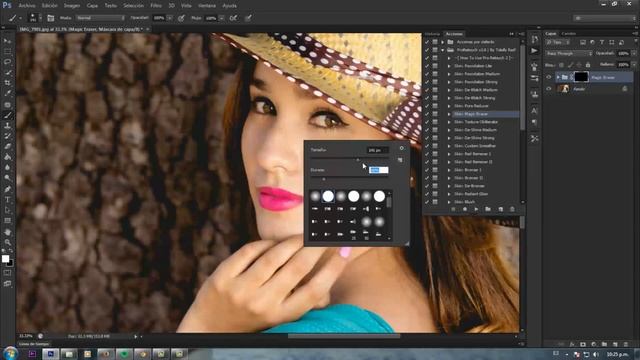Select the Skin: De-Blotch Strong action
Screen dimensions: 640x360
(474, 98)
